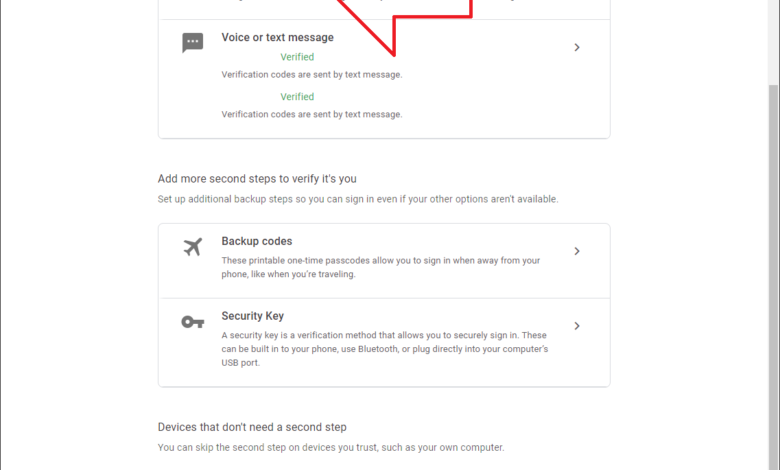Viewport: 780px width, 470px height.
Task: Click the red arrow annotation tip
Action: [394, 52]
